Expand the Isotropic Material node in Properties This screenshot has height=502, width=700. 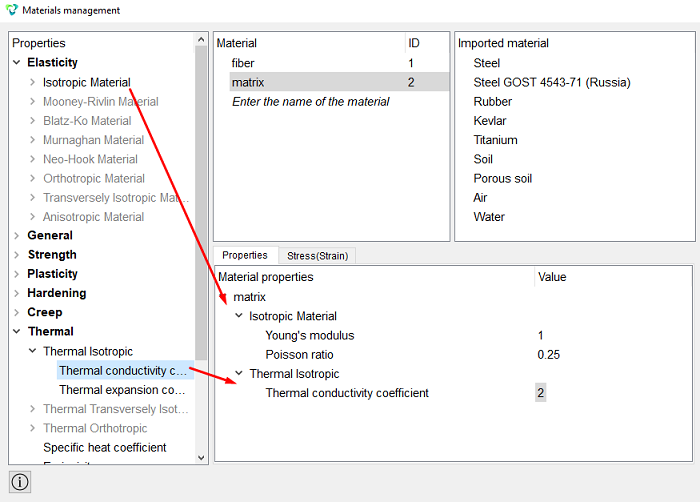pyautogui.click(x=32, y=82)
